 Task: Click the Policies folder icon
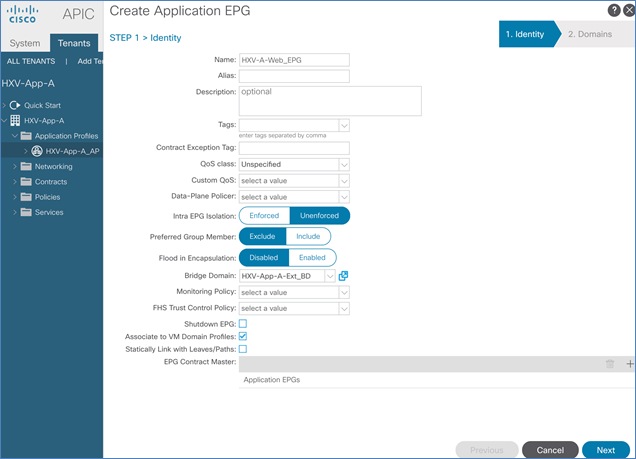click(26, 197)
